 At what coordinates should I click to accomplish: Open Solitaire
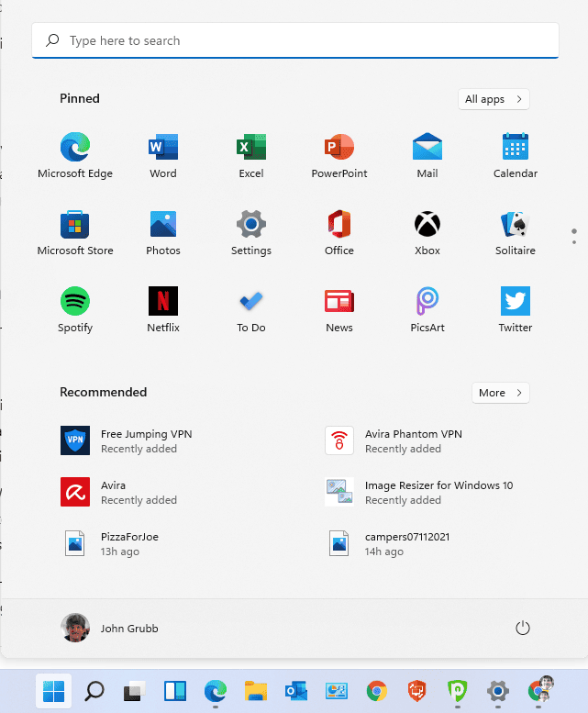pyautogui.click(x=516, y=233)
